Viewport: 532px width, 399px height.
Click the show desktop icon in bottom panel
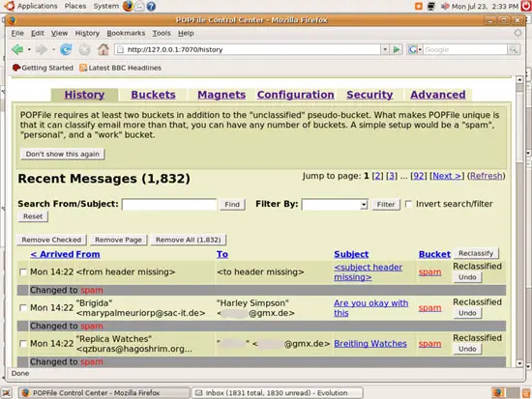(x=7, y=393)
